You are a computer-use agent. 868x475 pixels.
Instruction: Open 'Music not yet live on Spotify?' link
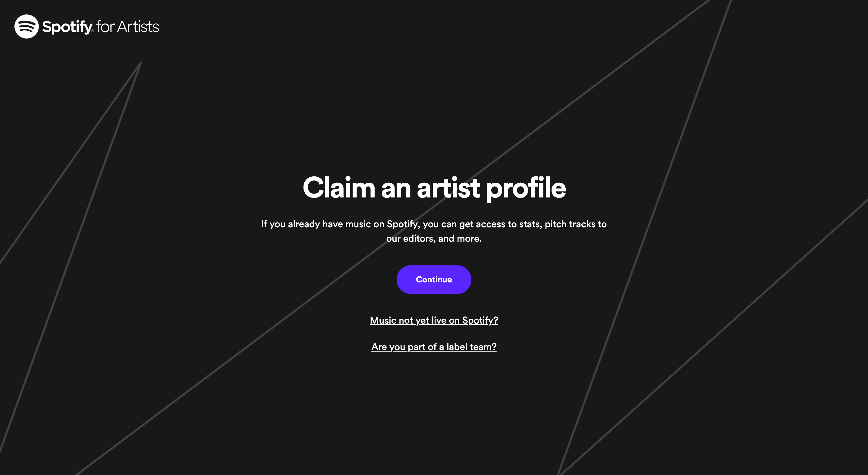[434, 320]
